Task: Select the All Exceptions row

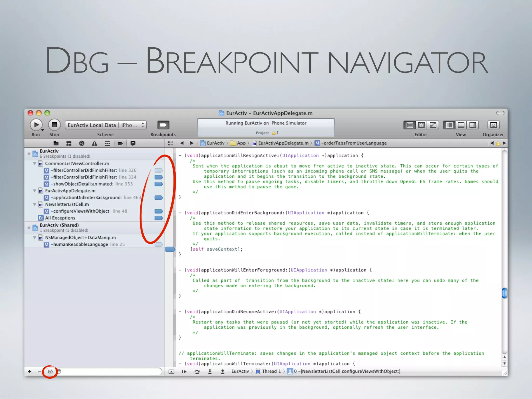Action: point(95,218)
